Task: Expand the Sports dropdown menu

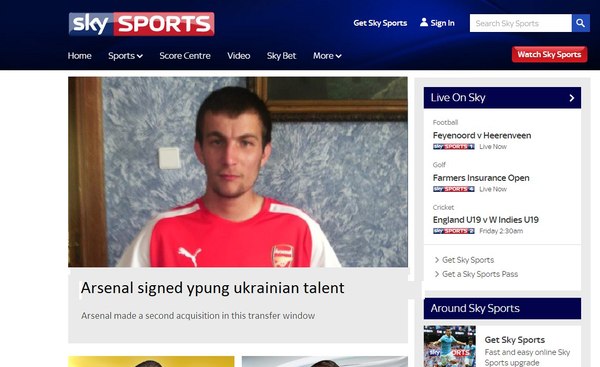Action: (125, 56)
